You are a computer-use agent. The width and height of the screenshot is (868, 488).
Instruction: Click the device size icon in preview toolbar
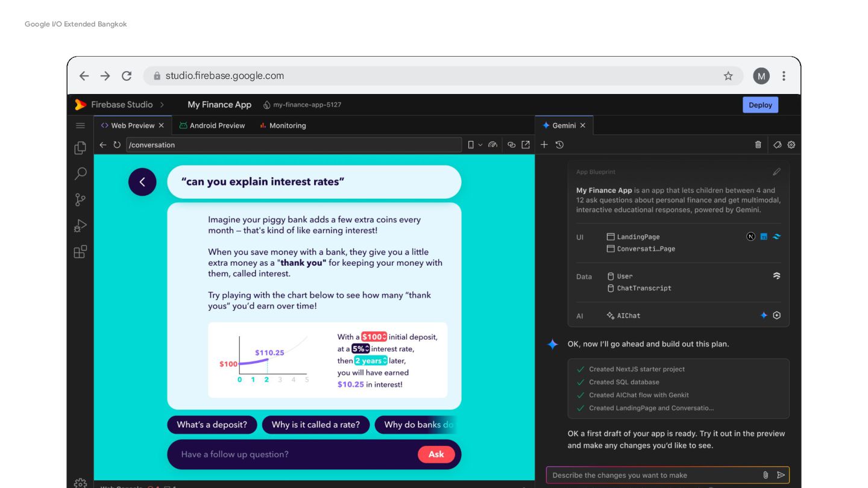(x=471, y=145)
